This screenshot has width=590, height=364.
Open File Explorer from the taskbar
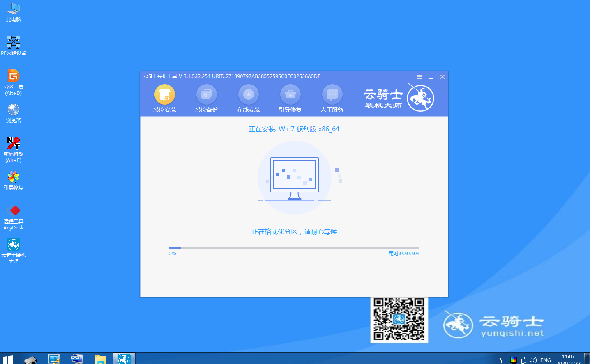coord(100,358)
